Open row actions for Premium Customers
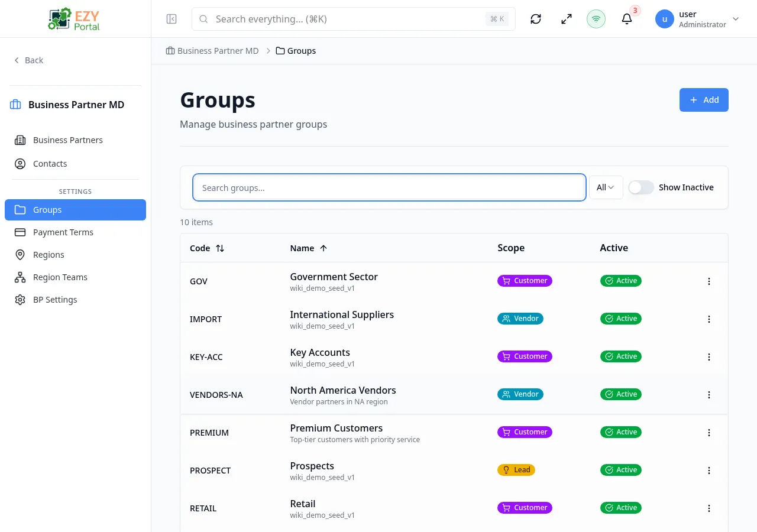757x532 pixels. pyautogui.click(x=709, y=433)
